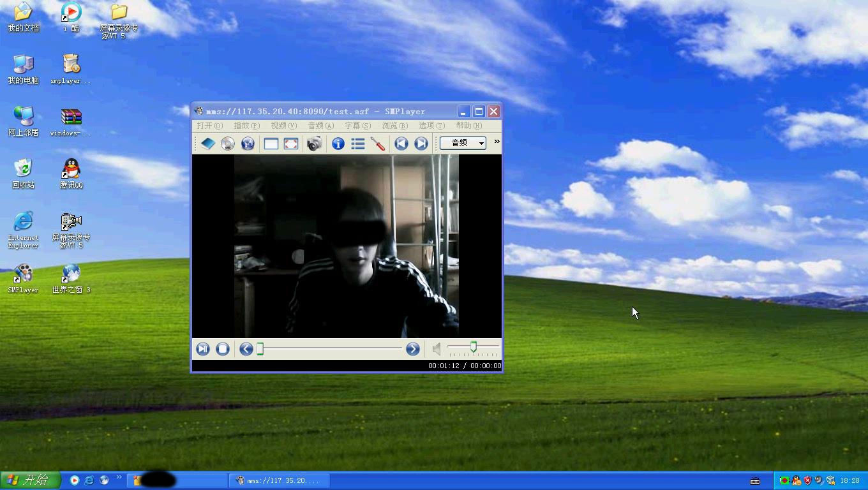The image size is (868, 490).
Task: Select the 屏幕录像专家V7.5 folder icon
Action: point(119,22)
